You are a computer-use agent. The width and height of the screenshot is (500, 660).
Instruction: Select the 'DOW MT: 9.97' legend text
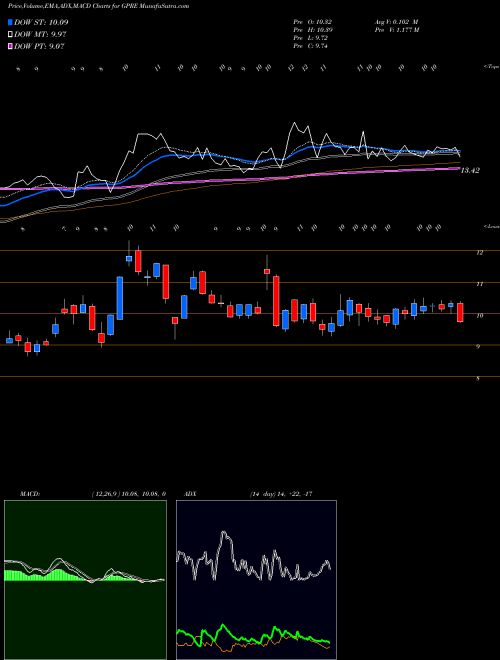[x=40, y=35]
